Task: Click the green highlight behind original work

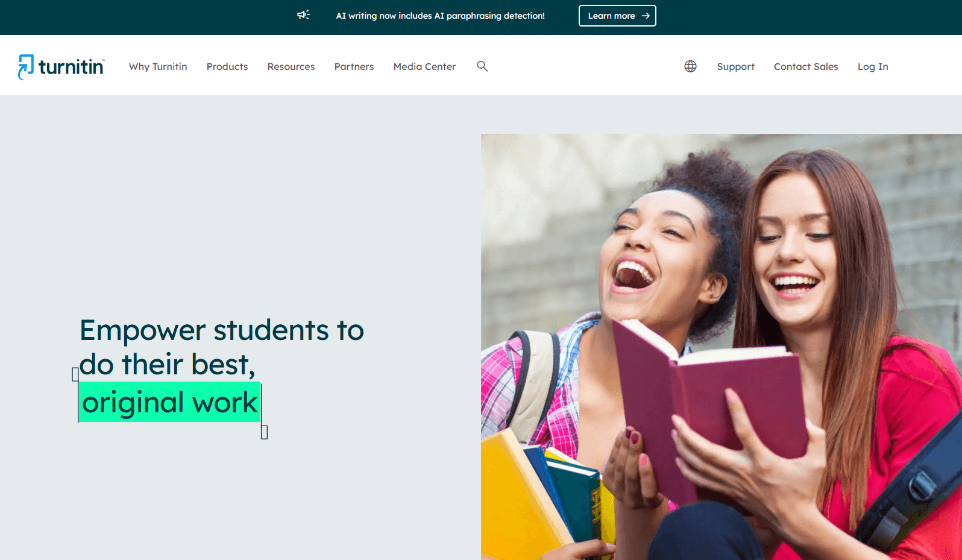Action: (x=170, y=402)
